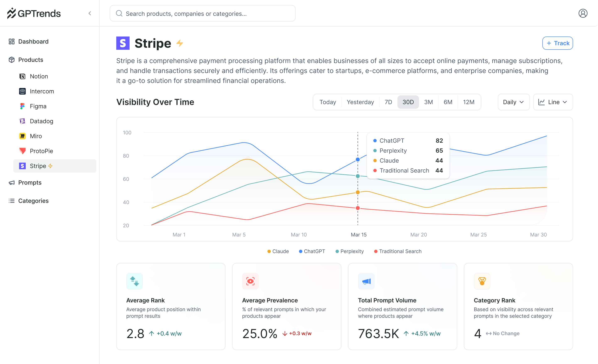Click the GPTrends logo
Image resolution: width=598 pixels, height=364 pixels.
pyautogui.click(x=34, y=13)
